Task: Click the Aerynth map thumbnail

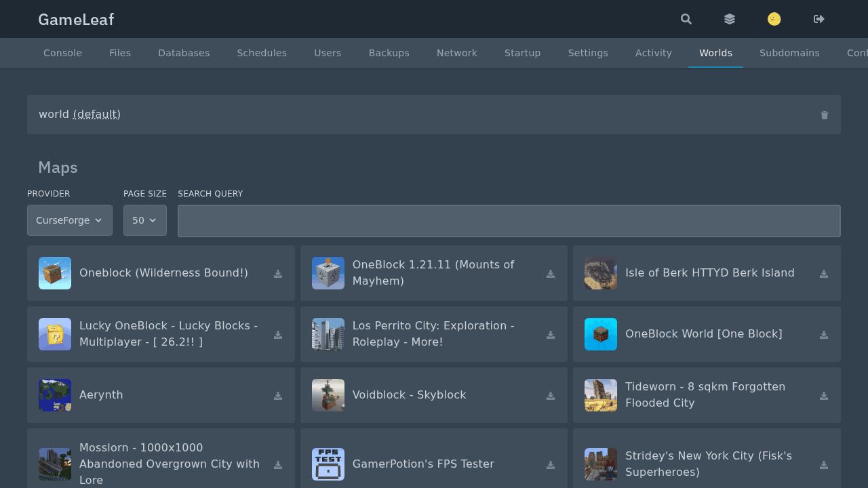Action: 55,395
